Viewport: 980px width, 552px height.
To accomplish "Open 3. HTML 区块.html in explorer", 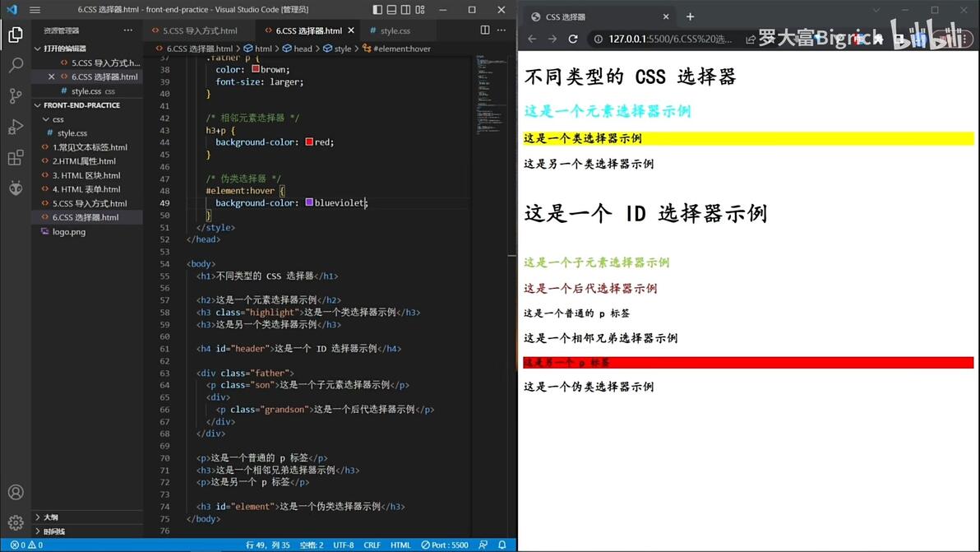I will 86,175.
